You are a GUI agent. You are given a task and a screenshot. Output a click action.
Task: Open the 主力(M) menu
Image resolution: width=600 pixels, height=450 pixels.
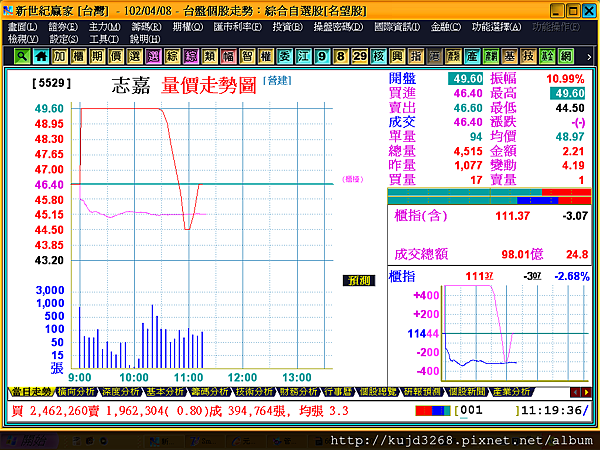click(x=104, y=27)
